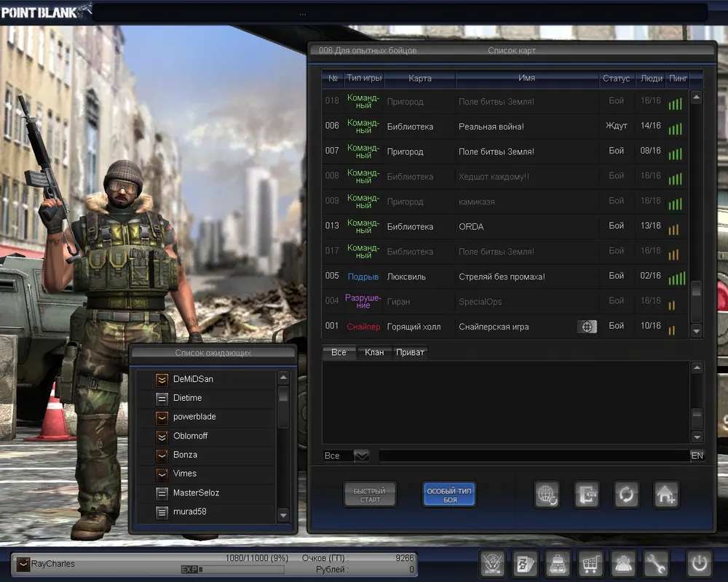728x582 pixels.
Task: Open the chat channel 'Все' dropdown
Action: [x=361, y=455]
